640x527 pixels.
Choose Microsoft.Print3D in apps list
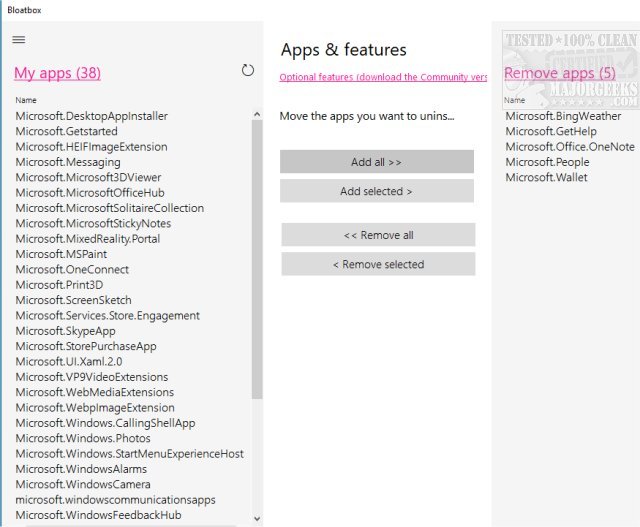pyautogui.click(x=59, y=285)
